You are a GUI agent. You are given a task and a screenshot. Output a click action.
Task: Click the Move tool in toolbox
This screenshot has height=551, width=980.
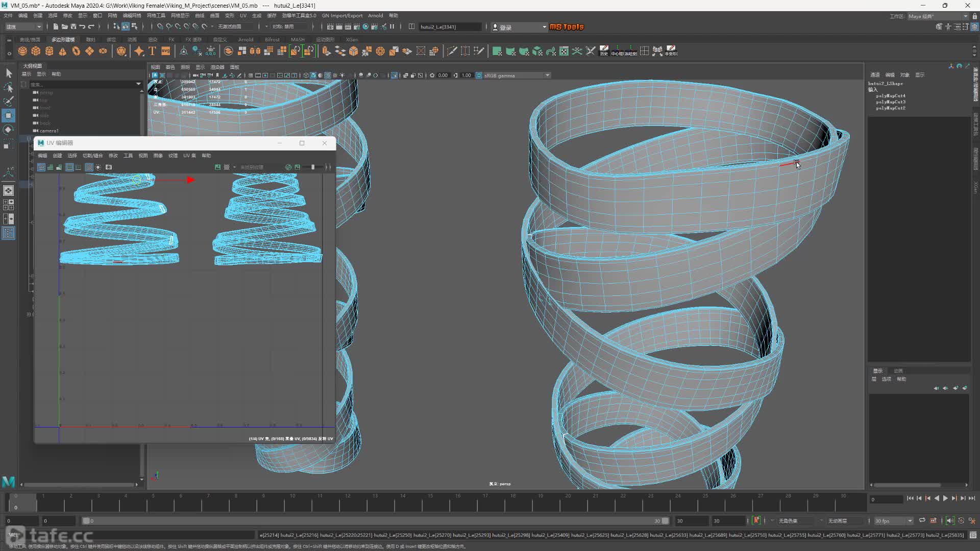tap(9, 115)
